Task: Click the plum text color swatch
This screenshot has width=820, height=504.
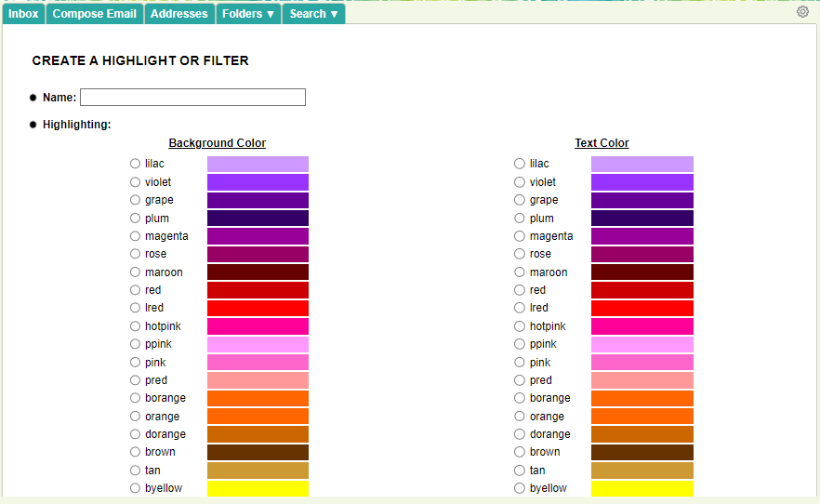Action: (x=641, y=219)
